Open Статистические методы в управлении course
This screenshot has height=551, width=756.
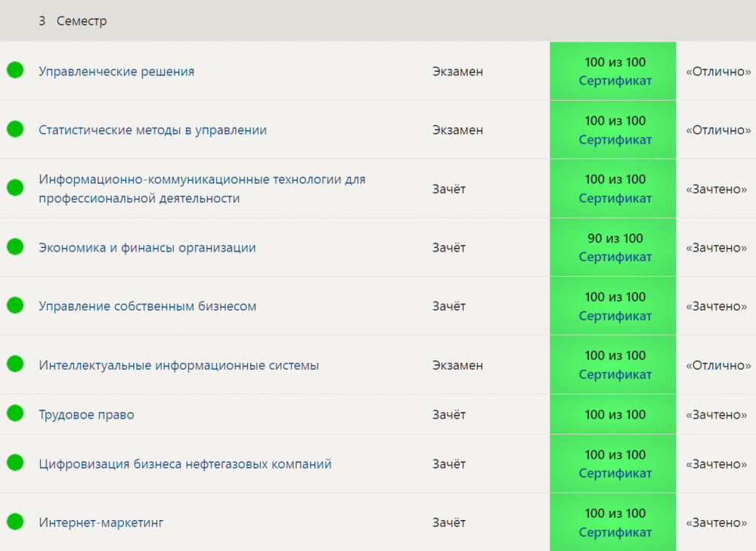tap(153, 130)
